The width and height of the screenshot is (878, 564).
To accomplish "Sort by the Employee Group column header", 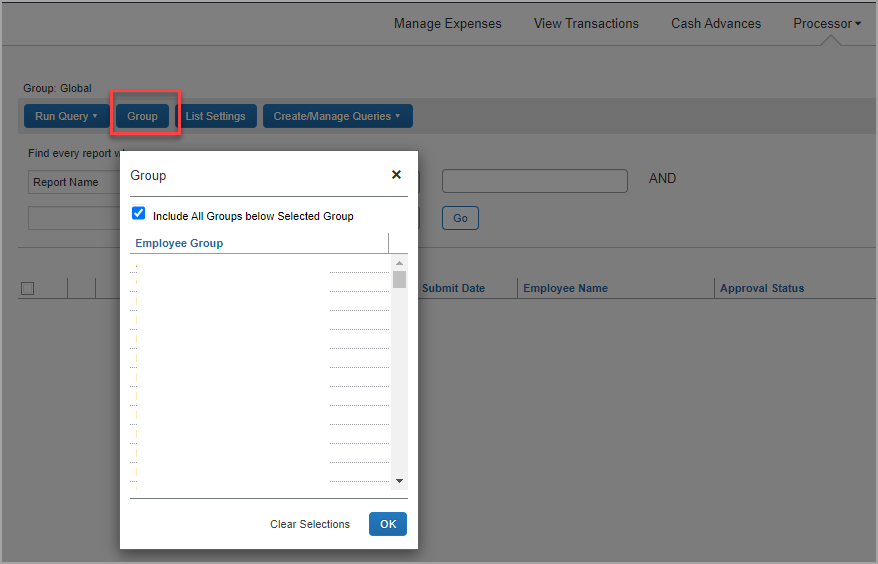I will [180, 243].
